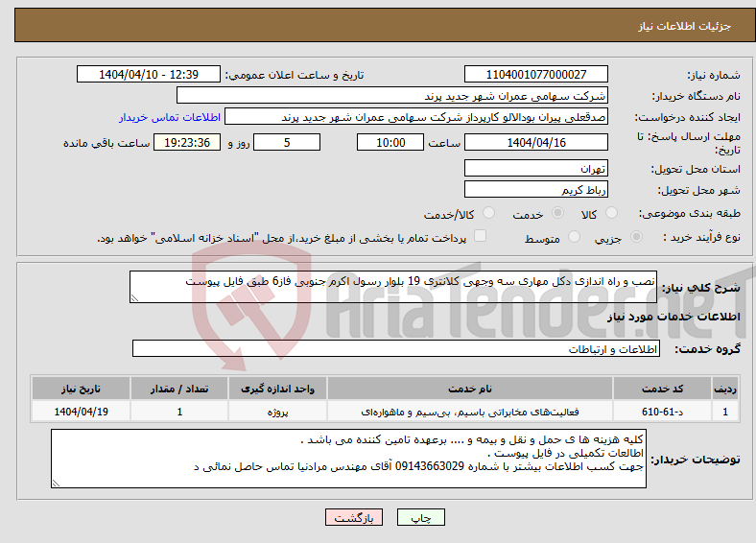Viewport: 756px width, 543px height.
Task: Click the resize handle of توضیحات خریدار textarea
Action: tap(56, 484)
